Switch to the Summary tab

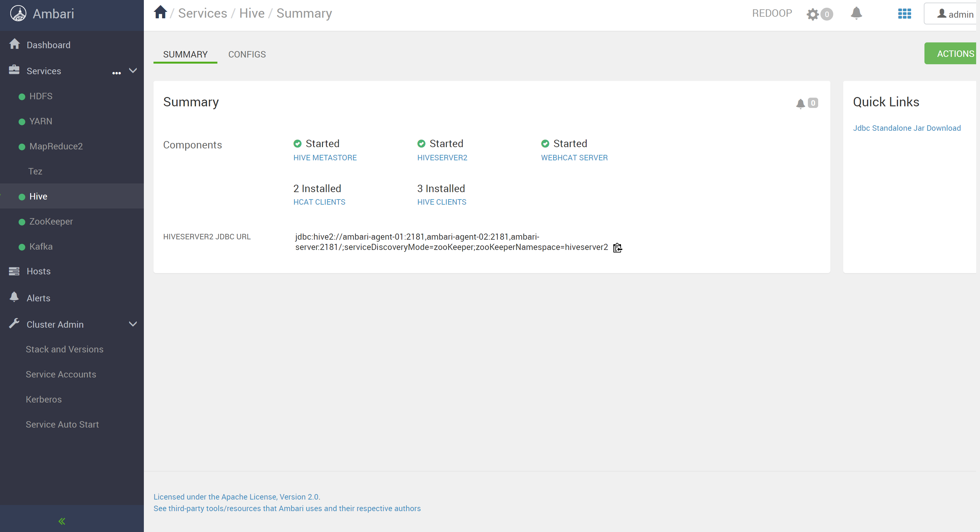coord(185,54)
